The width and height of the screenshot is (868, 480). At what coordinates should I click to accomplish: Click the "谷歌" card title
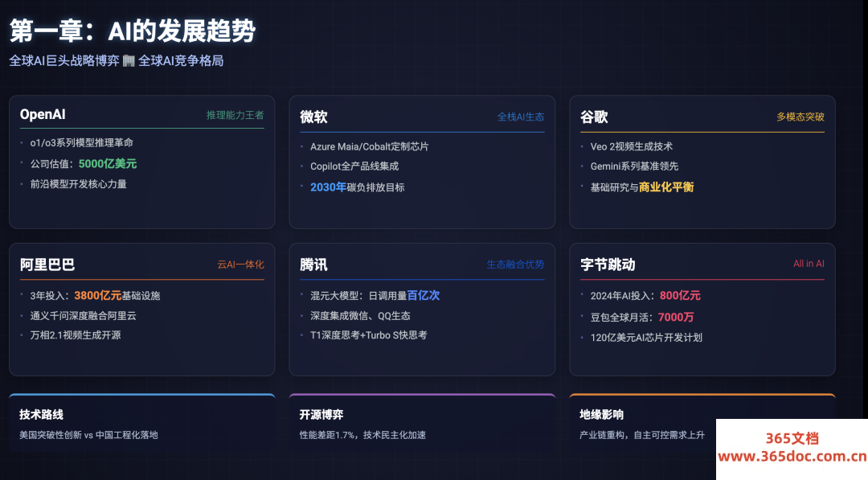pyautogui.click(x=594, y=117)
